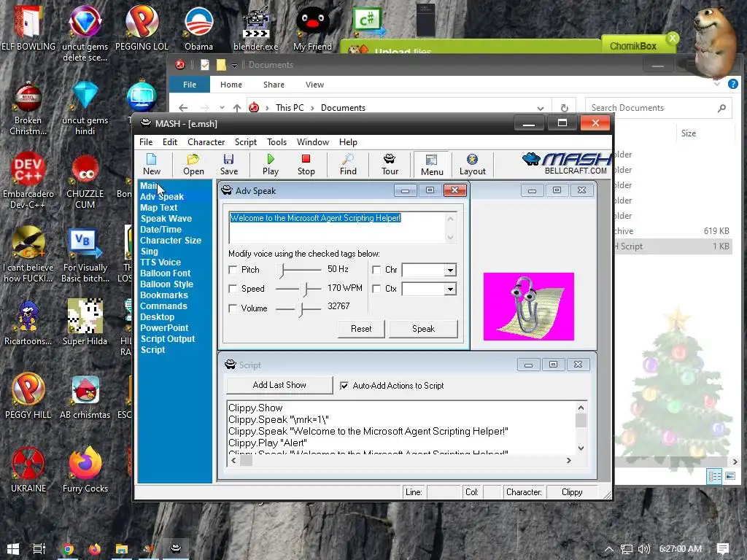Switch to the Explorer Share tab
Image resolution: width=747 pixels, height=560 pixels.
[274, 85]
